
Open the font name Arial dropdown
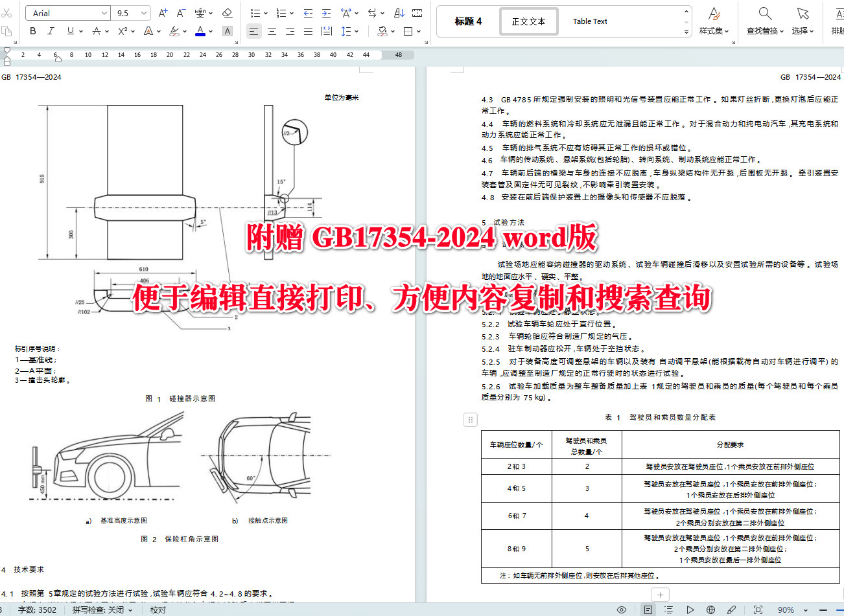[104, 13]
